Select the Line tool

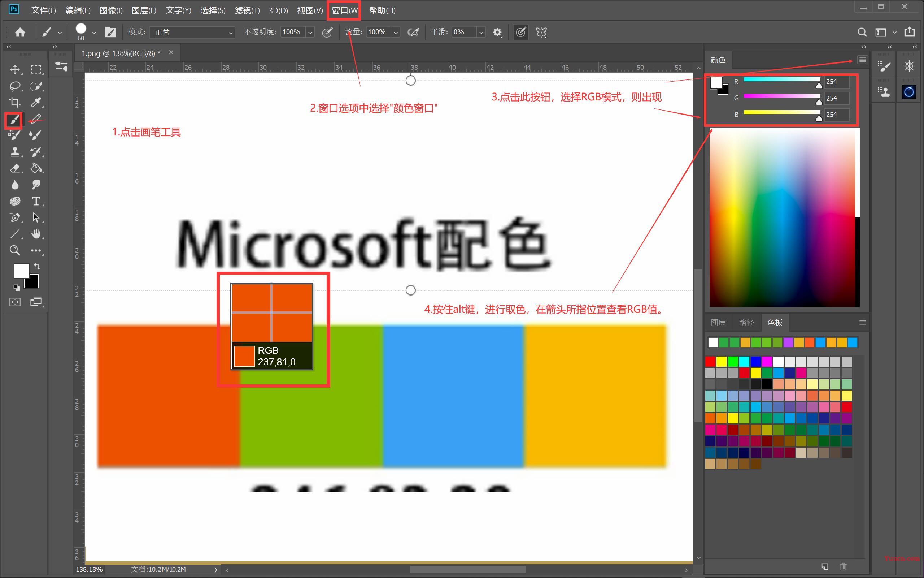[x=15, y=234]
